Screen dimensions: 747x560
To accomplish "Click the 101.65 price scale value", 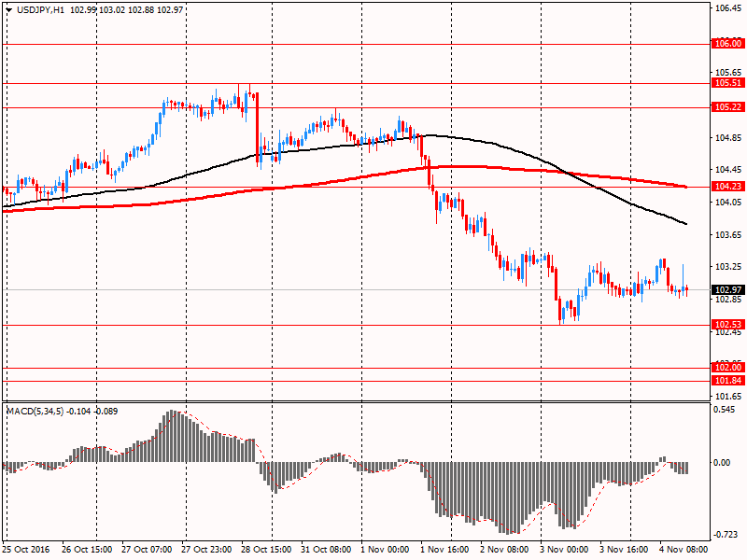I will click(728, 396).
